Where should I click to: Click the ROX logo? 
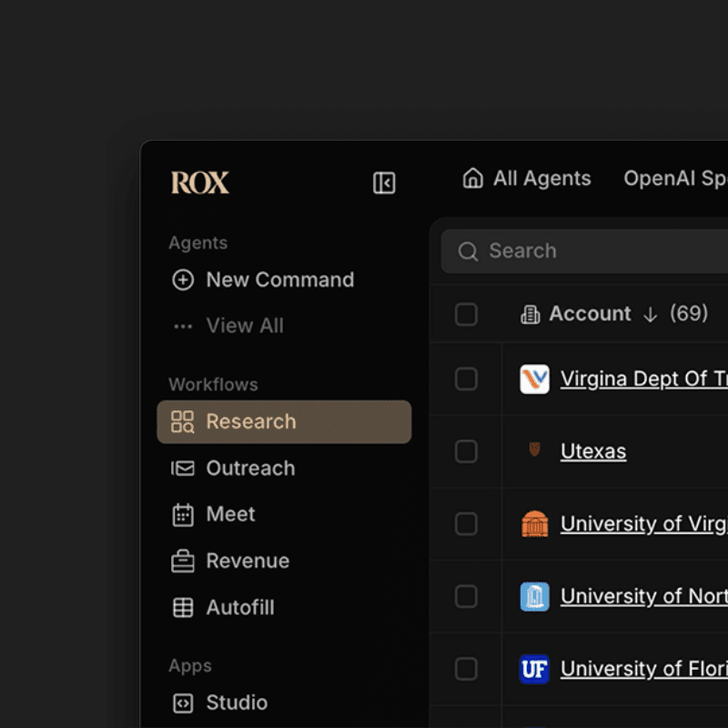[200, 183]
